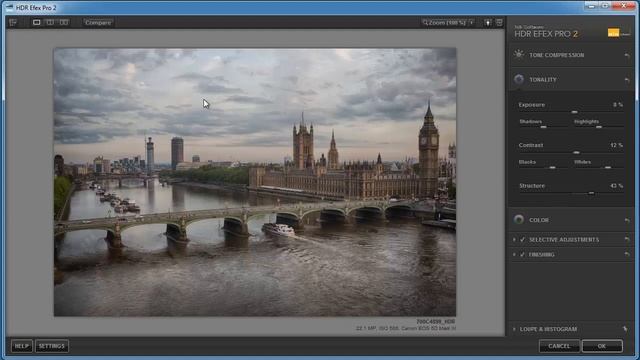Viewport: 640px width, 360px height.
Task: Click the Tonality circle icon
Action: coord(519,79)
